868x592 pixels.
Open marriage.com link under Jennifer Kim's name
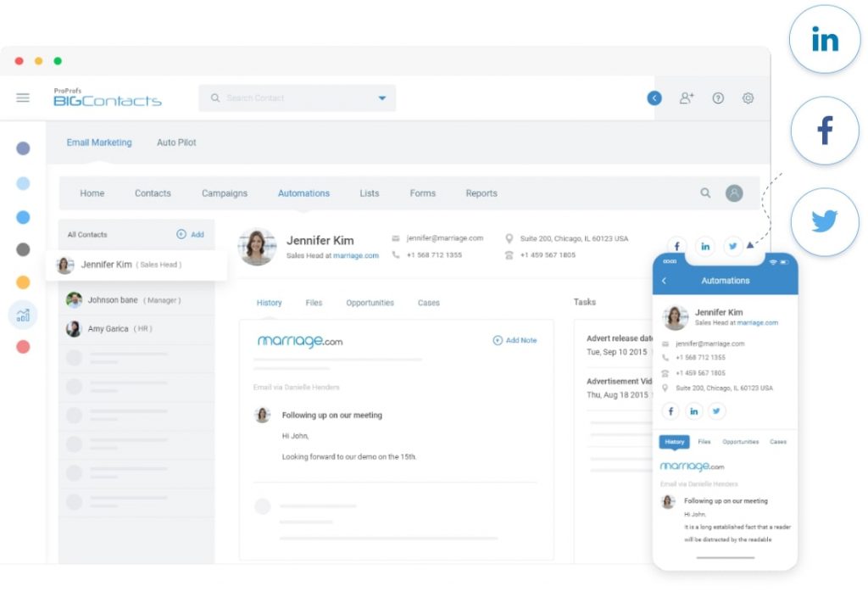[356, 255]
